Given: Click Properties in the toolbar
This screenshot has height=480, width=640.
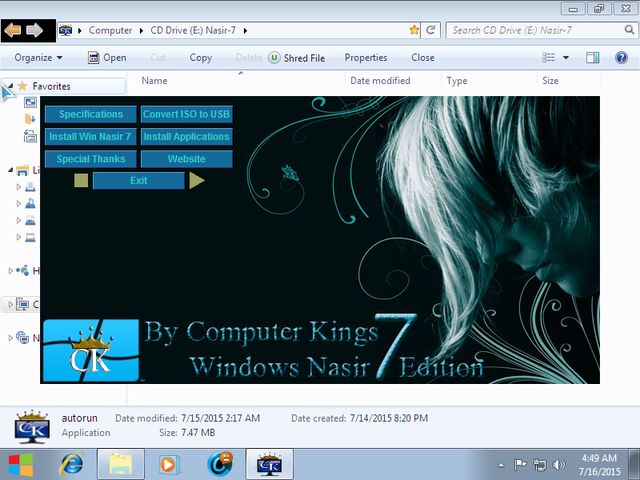Looking at the screenshot, I should coord(366,58).
